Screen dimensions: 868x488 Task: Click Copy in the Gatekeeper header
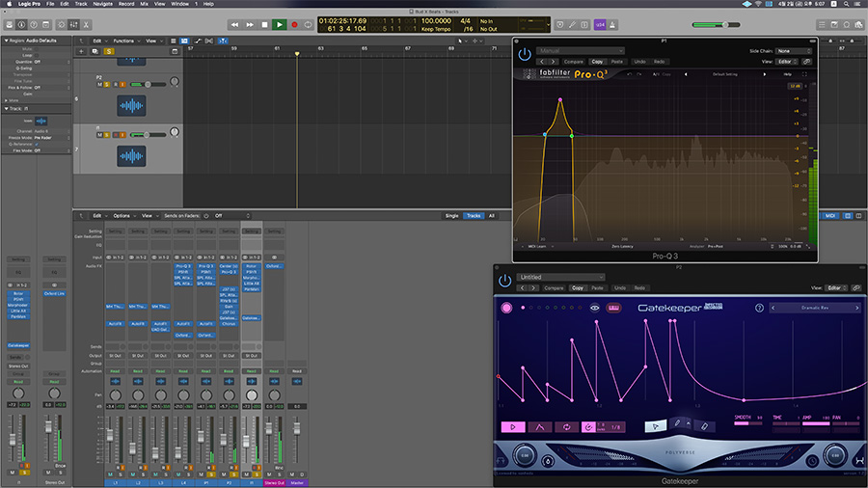click(x=578, y=287)
